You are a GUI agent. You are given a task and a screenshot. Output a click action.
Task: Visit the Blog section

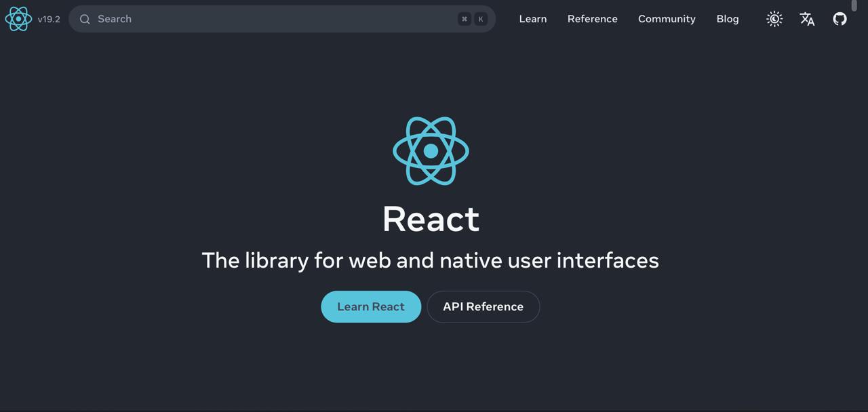pos(728,19)
